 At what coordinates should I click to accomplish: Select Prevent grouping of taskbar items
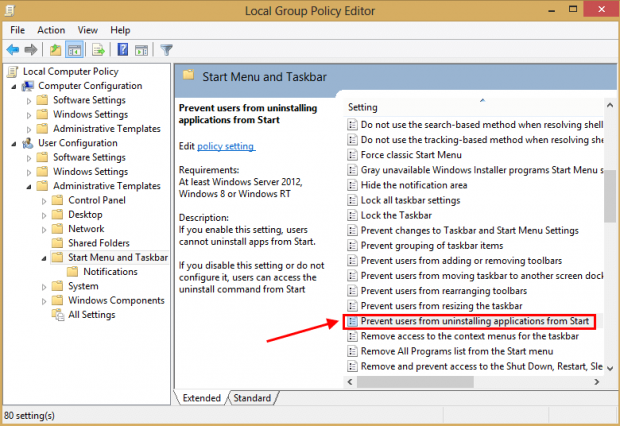(x=432, y=246)
